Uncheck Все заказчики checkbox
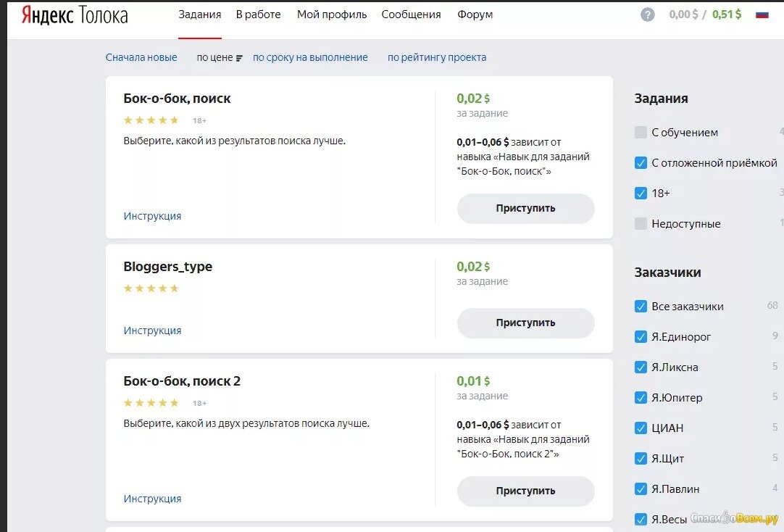 click(x=641, y=307)
